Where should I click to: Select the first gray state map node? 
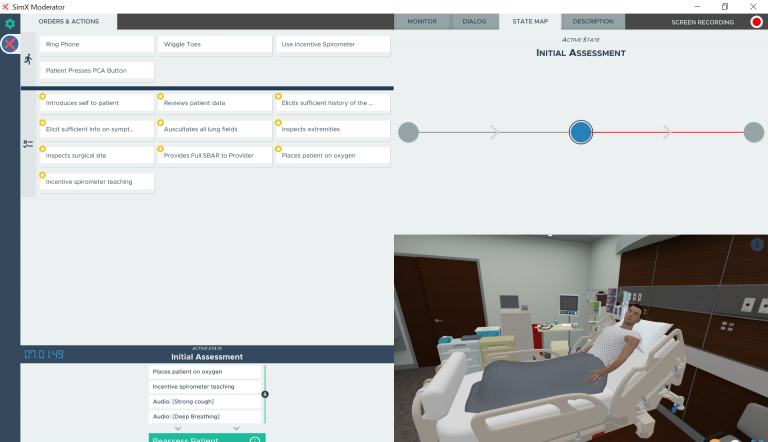pyautogui.click(x=408, y=132)
